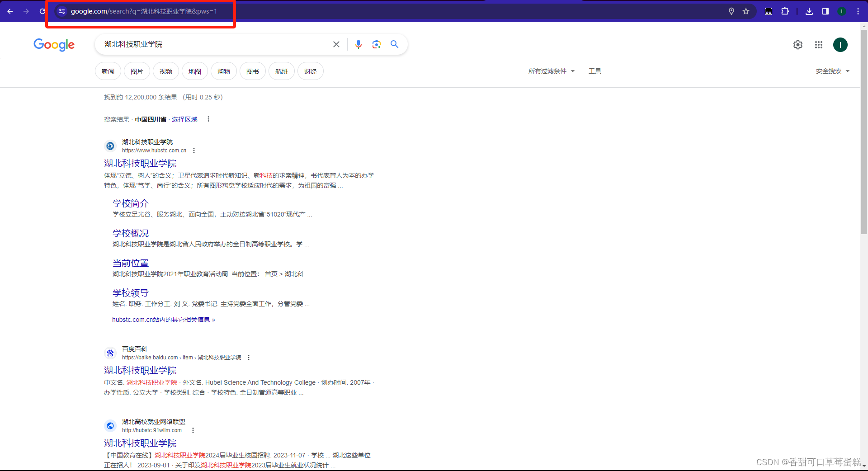The image size is (868, 471).
Task: Open Chrome profile avatar in toolbar
Action: (842, 11)
